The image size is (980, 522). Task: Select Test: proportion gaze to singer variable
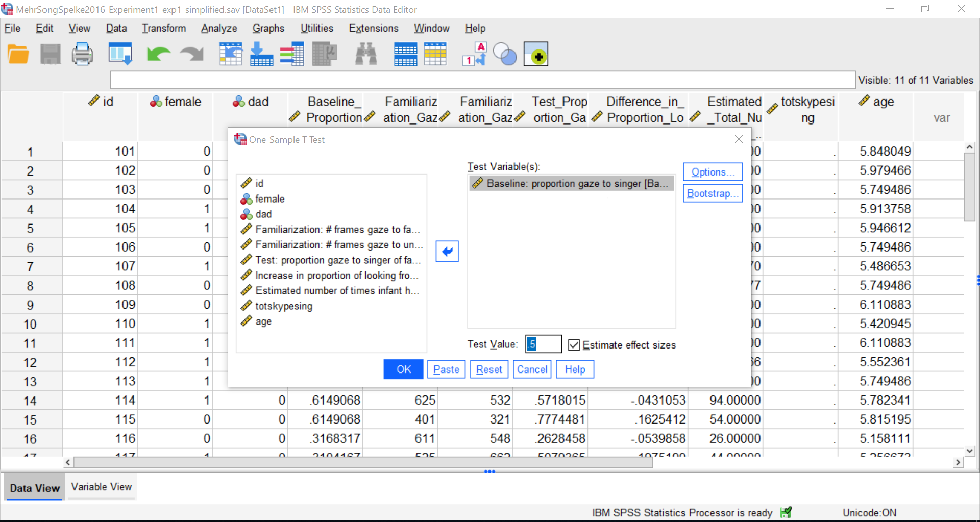(331, 260)
